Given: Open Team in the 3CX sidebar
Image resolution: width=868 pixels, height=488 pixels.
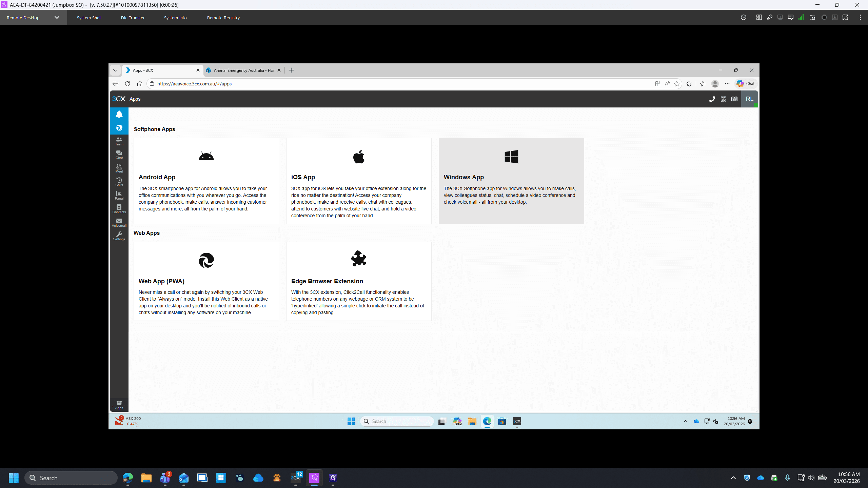Looking at the screenshot, I should click(x=119, y=141).
